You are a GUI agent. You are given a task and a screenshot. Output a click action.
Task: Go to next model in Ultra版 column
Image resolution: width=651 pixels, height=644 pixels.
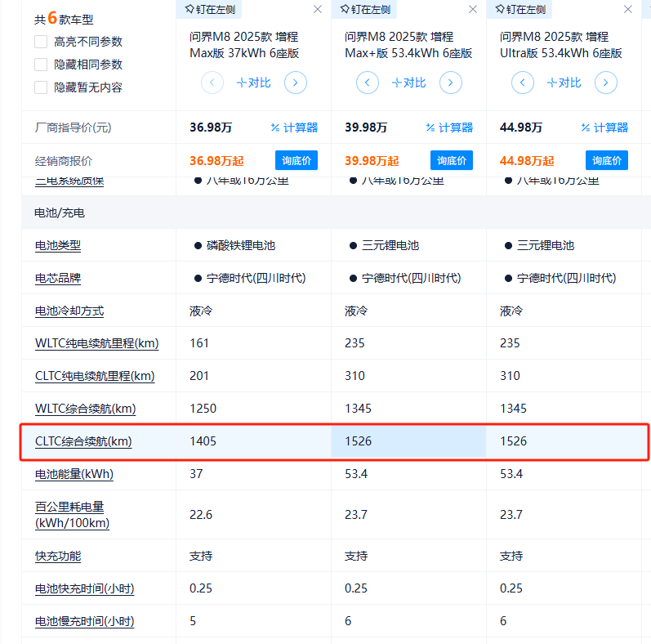(606, 83)
